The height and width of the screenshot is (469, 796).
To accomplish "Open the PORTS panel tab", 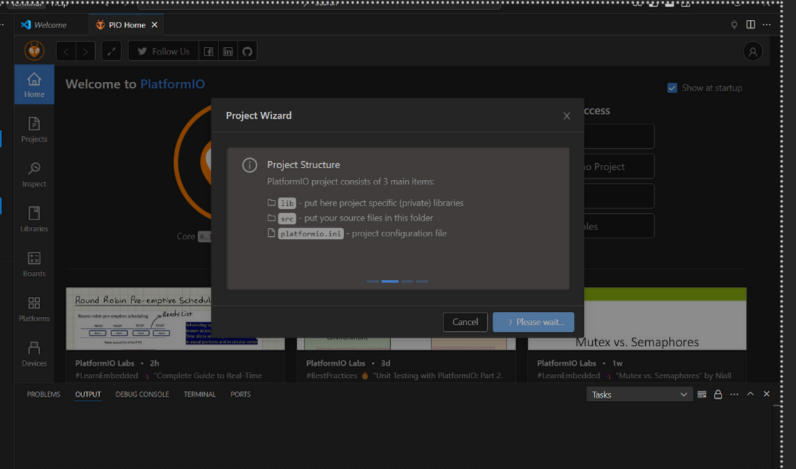I will coord(240,394).
